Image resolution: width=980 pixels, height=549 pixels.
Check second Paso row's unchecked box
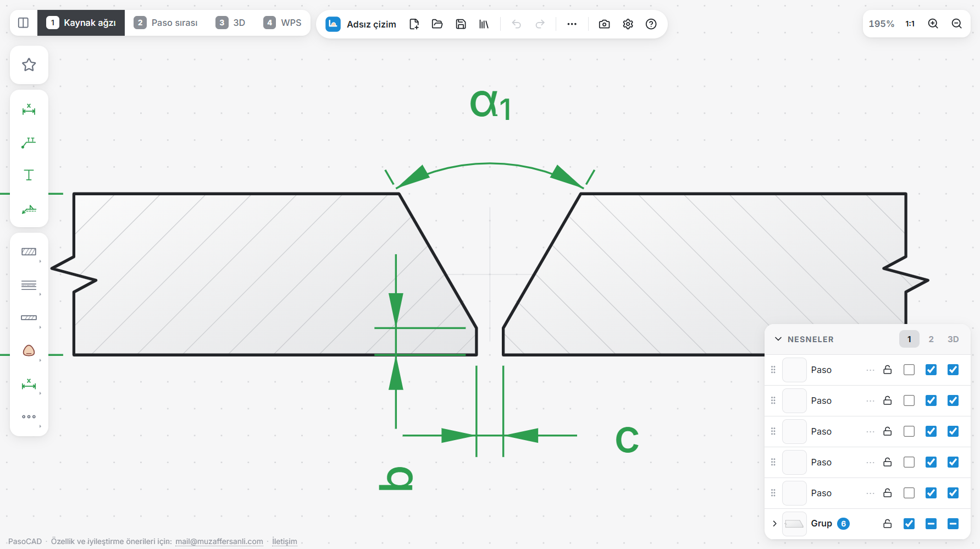coord(909,400)
